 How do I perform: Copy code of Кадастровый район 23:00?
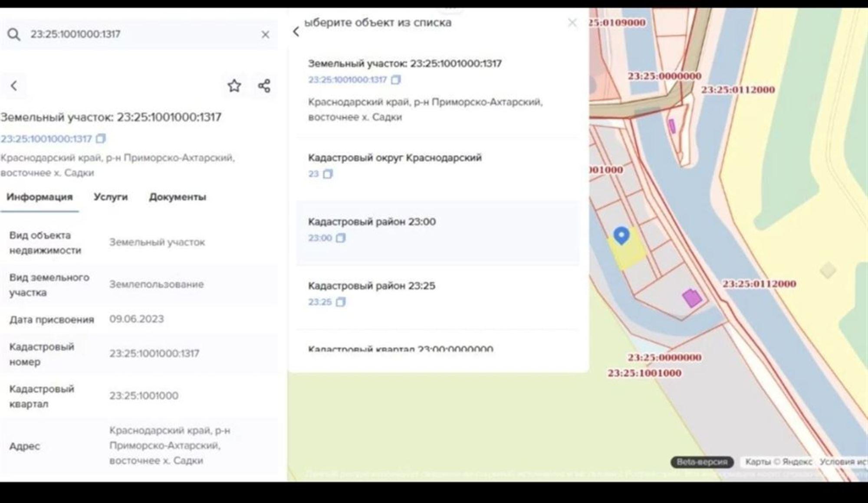click(x=341, y=238)
